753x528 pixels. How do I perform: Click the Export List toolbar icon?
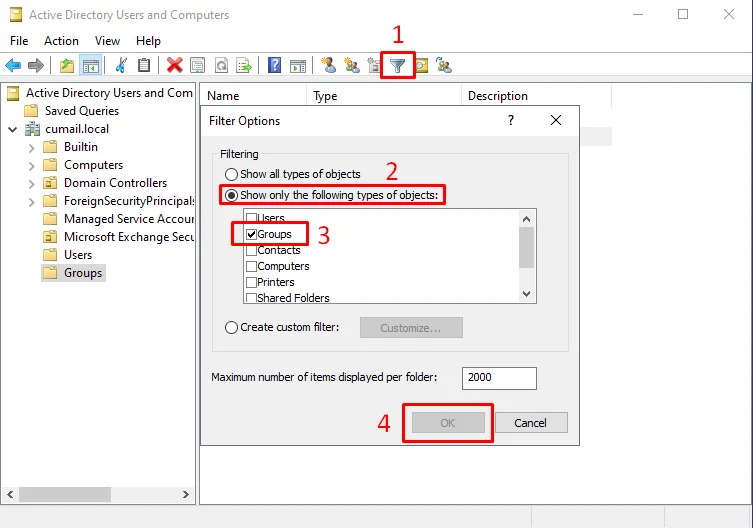[244, 65]
